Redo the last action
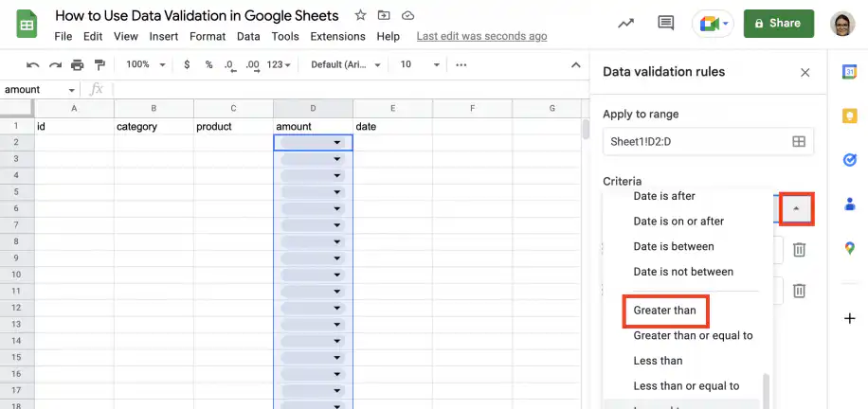This screenshot has width=868, height=409. (55, 65)
